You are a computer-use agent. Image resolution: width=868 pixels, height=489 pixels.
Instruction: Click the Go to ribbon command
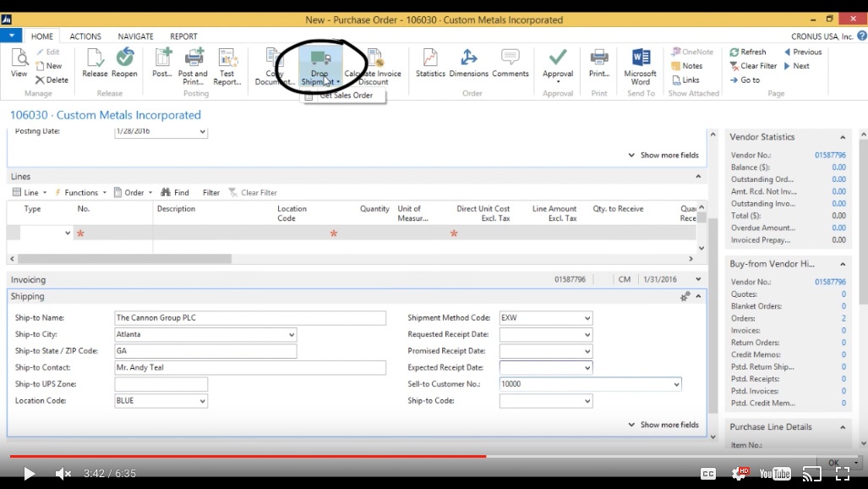[745, 80]
